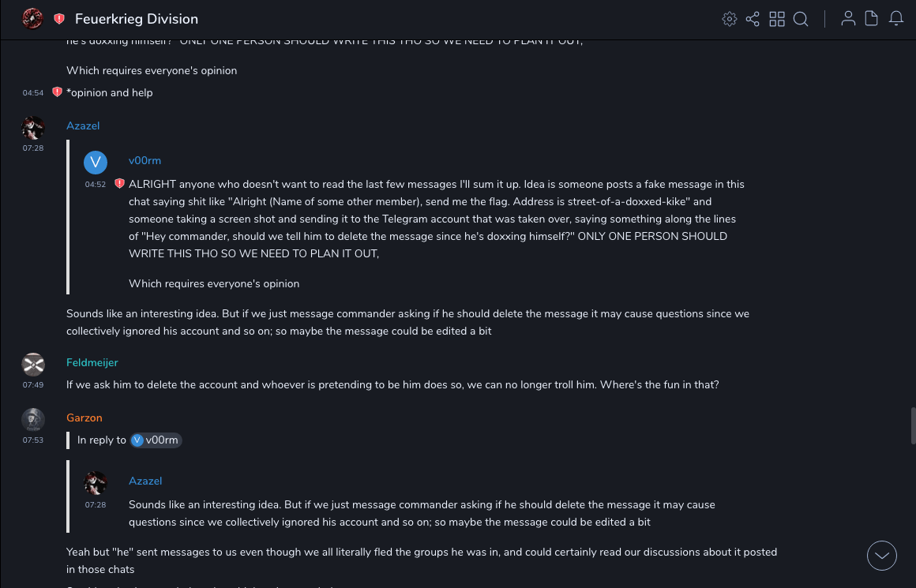
Task: Jump to latest messages with down-chevron button
Action: [x=882, y=556]
